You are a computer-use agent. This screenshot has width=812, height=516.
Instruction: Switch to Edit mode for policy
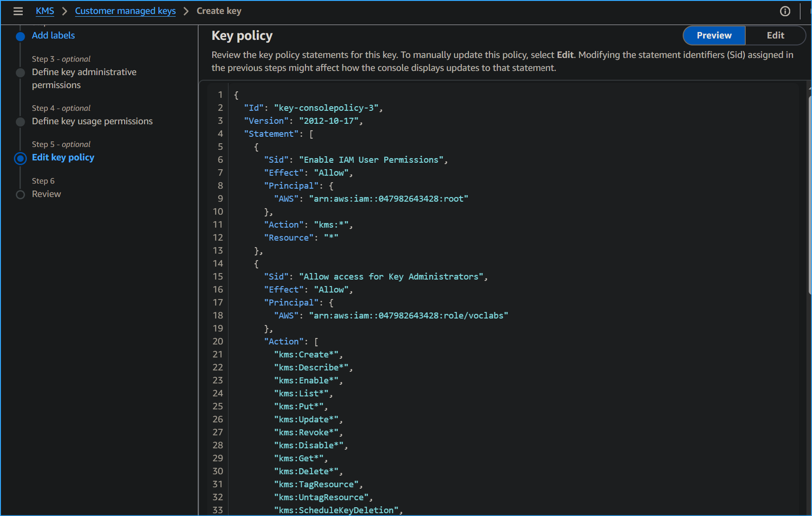(x=775, y=35)
